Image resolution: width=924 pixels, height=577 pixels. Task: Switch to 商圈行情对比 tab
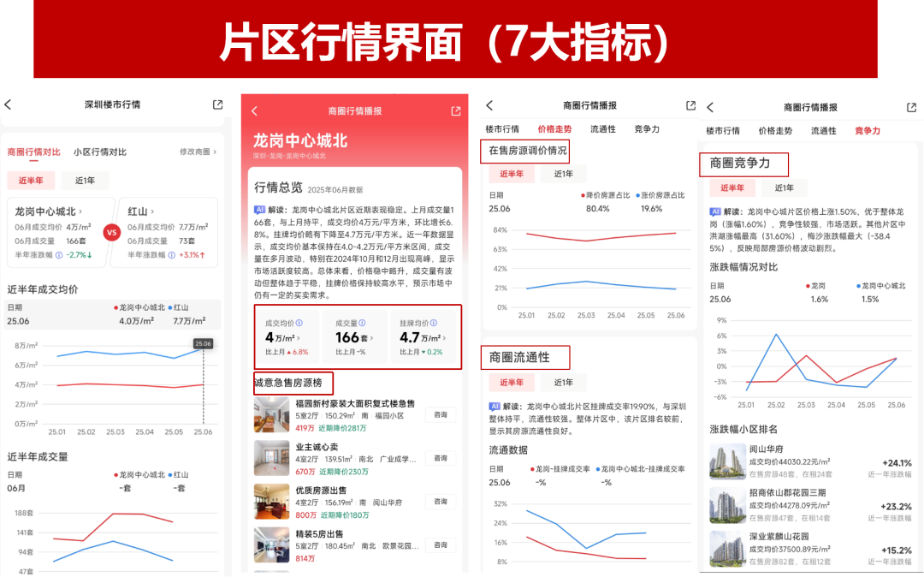[x=33, y=152]
